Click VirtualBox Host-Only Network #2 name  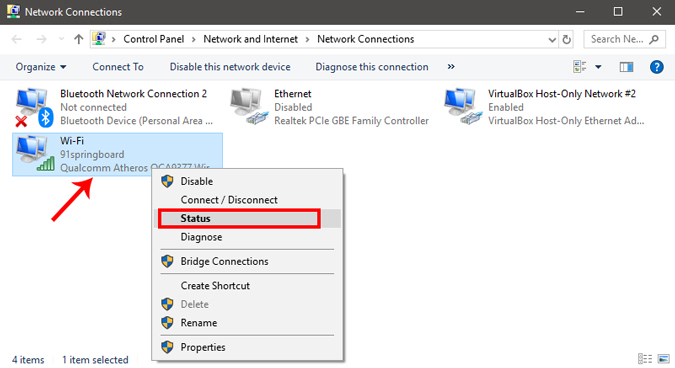pyautogui.click(x=562, y=93)
